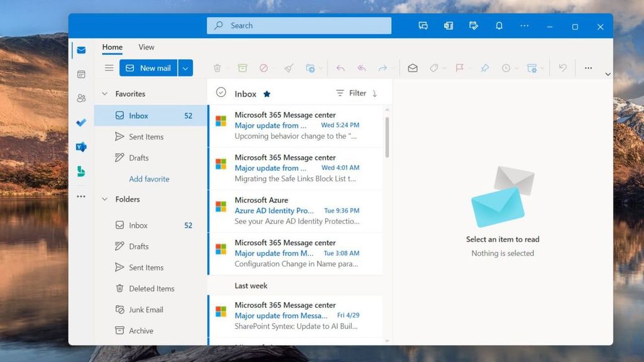The height and width of the screenshot is (362, 644).
Task: Open the Home tab
Action: click(x=112, y=47)
